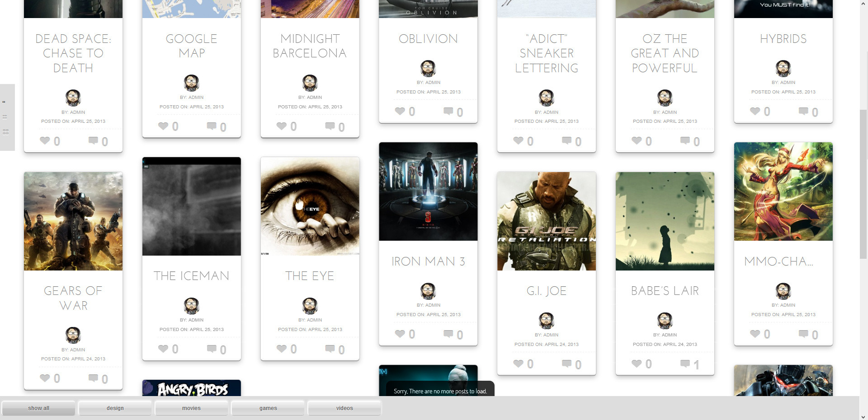Open the Oblivion post title

428,39
